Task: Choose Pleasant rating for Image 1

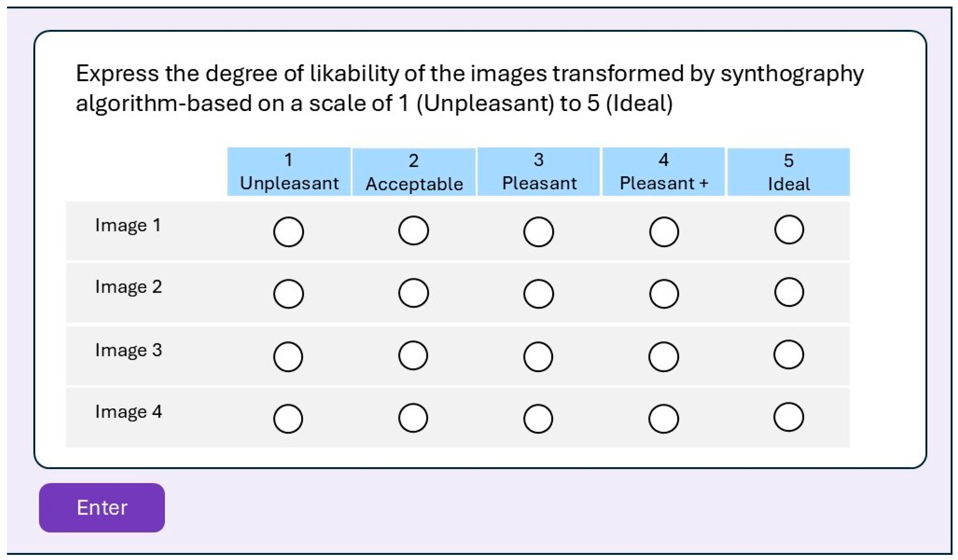Action: 539,232
